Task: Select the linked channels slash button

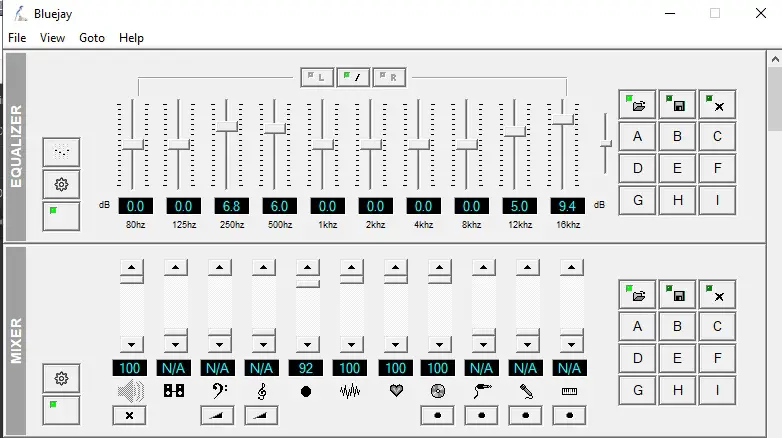Action: (x=353, y=77)
